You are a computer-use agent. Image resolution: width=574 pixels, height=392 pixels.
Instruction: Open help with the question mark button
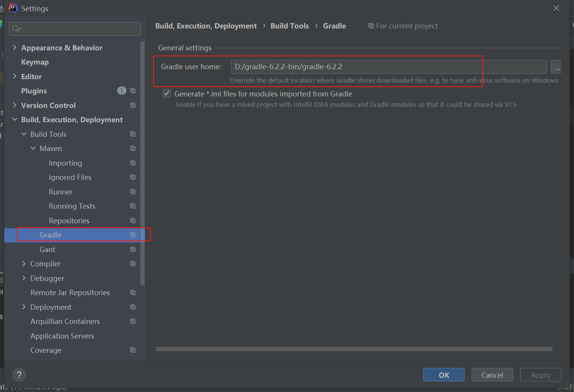click(19, 375)
